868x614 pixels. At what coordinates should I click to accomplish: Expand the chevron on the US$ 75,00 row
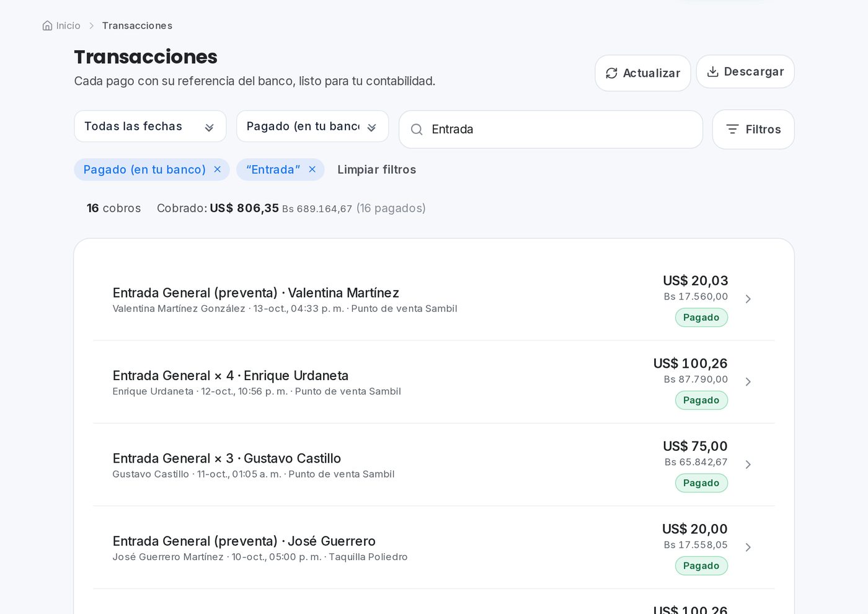click(x=748, y=465)
